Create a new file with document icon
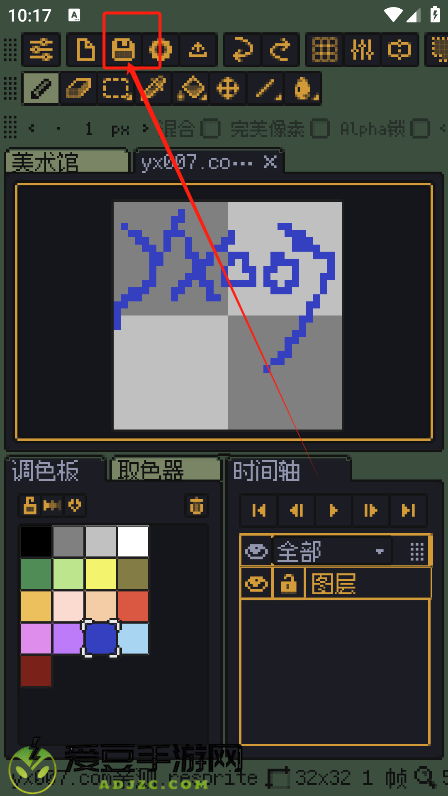 click(x=85, y=50)
